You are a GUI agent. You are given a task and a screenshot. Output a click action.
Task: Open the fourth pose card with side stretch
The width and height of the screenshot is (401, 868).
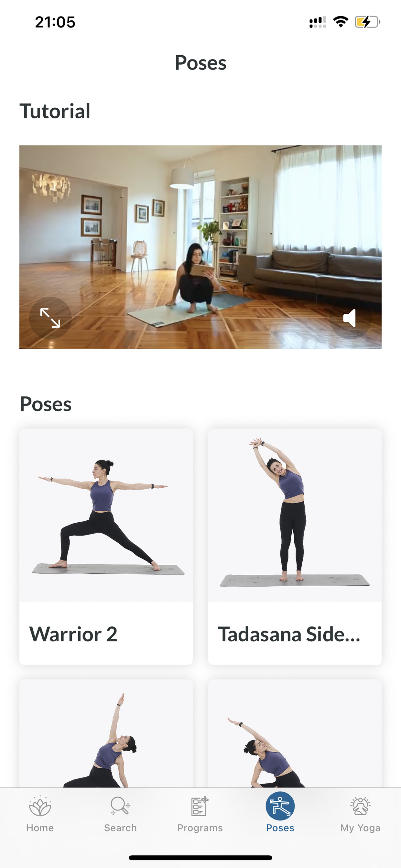pos(295,733)
